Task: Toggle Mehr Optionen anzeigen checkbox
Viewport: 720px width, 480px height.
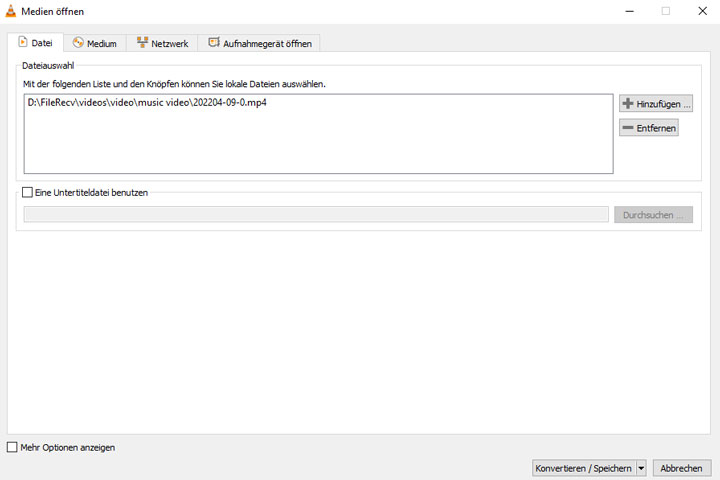Action: [12, 447]
